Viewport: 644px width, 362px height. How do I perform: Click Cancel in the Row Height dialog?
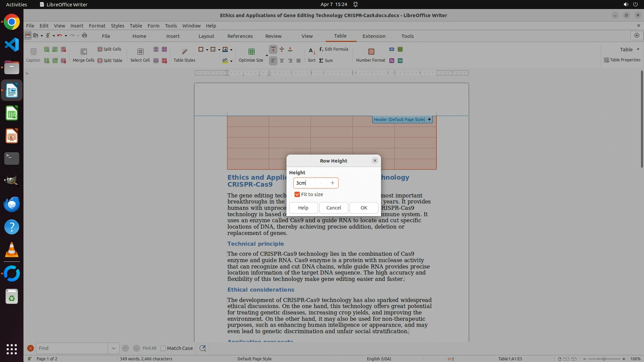coord(333,208)
